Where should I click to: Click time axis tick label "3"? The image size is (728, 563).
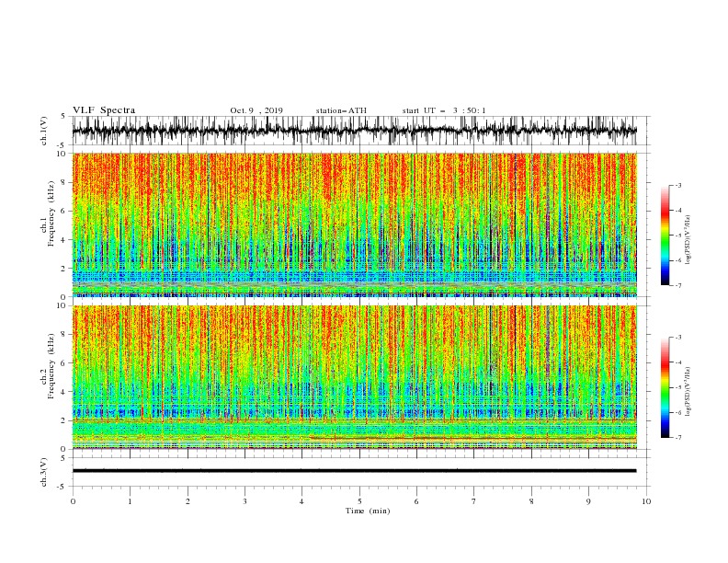[x=245, y=501]
